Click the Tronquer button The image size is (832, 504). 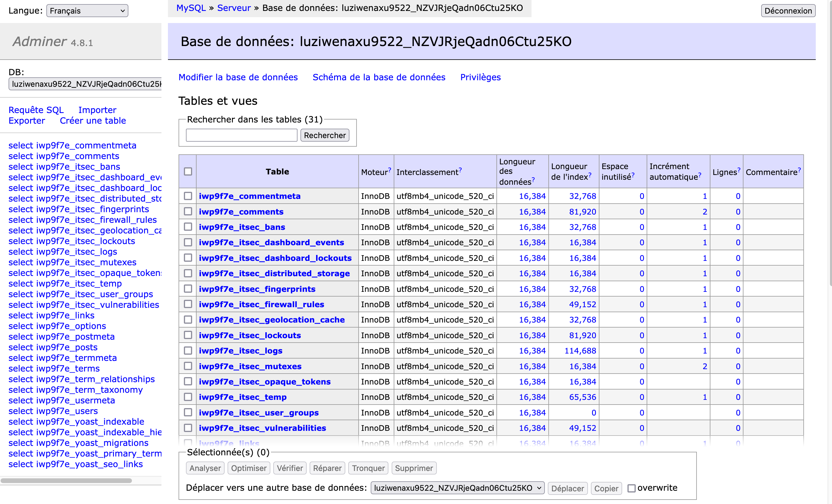coord(368,468)
